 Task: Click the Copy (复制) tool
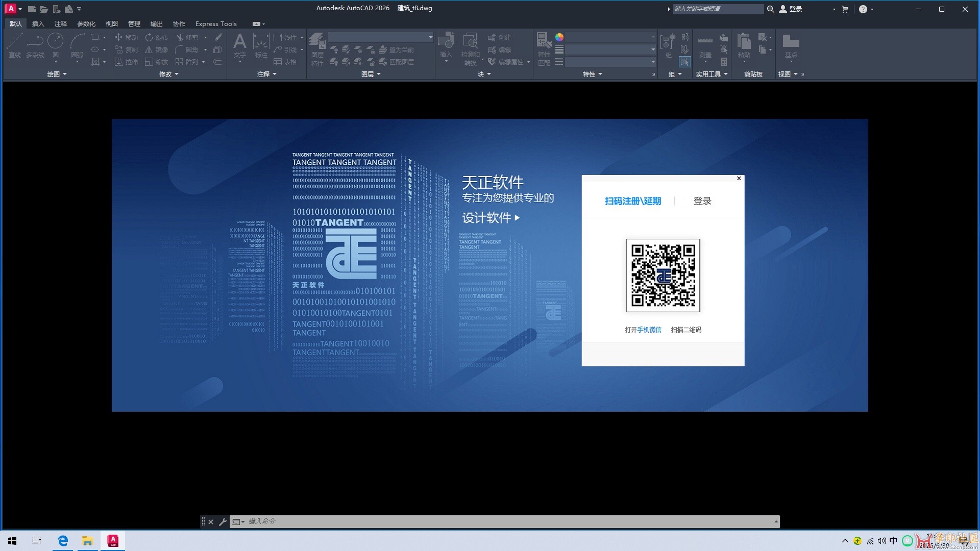click(126, 49)
